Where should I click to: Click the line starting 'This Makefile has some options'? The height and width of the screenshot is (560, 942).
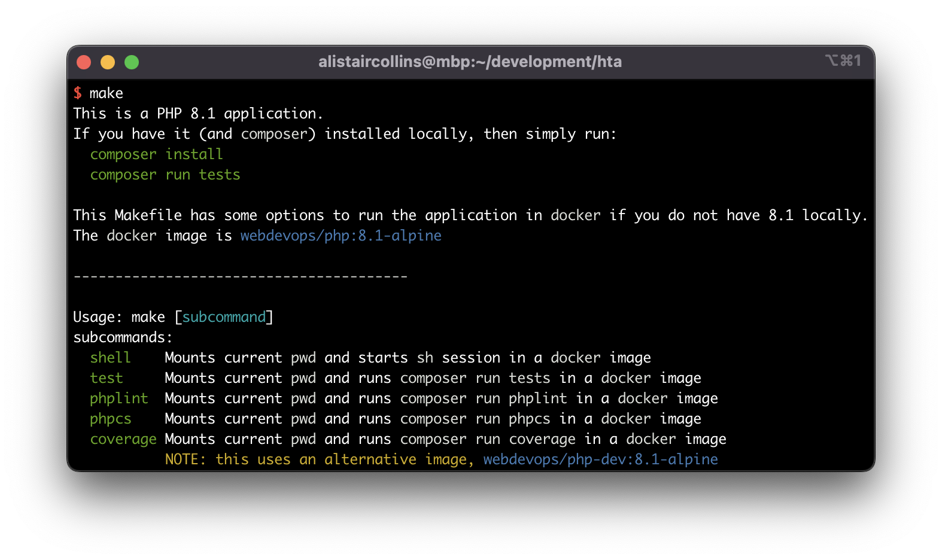coord(470,215)
